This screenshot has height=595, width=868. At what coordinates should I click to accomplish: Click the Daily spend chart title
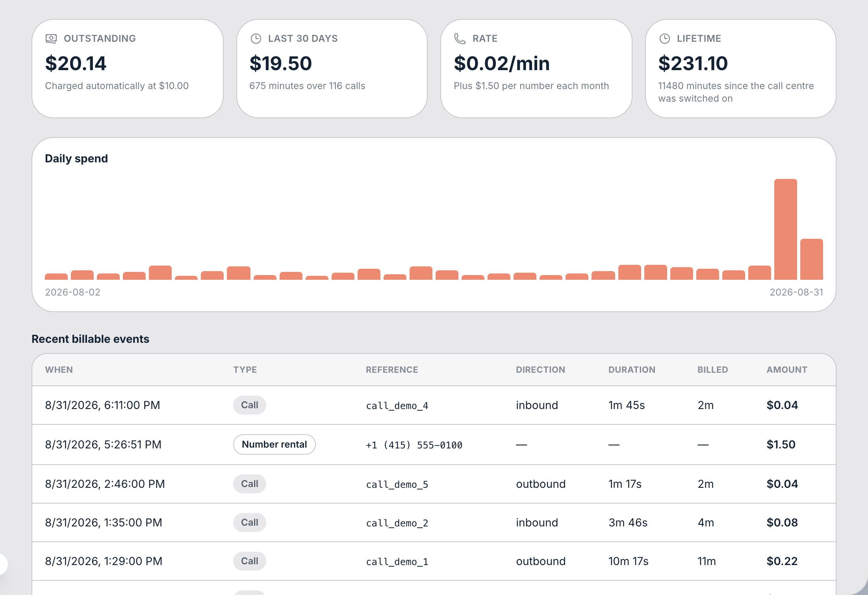point(76,158)
